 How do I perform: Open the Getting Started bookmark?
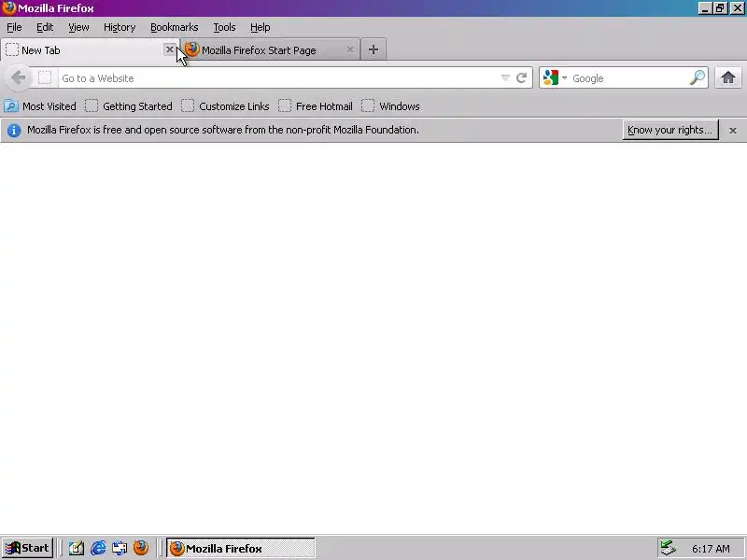129,106
